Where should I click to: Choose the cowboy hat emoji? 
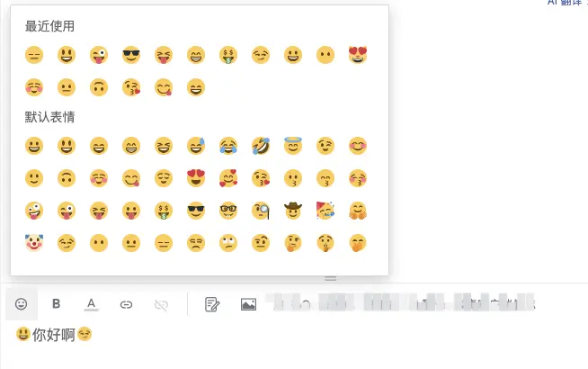(293, 211)
